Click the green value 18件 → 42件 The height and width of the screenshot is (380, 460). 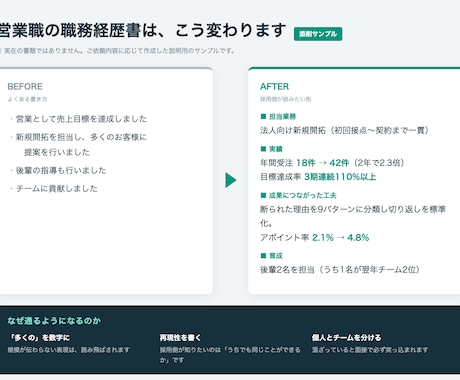322,163
